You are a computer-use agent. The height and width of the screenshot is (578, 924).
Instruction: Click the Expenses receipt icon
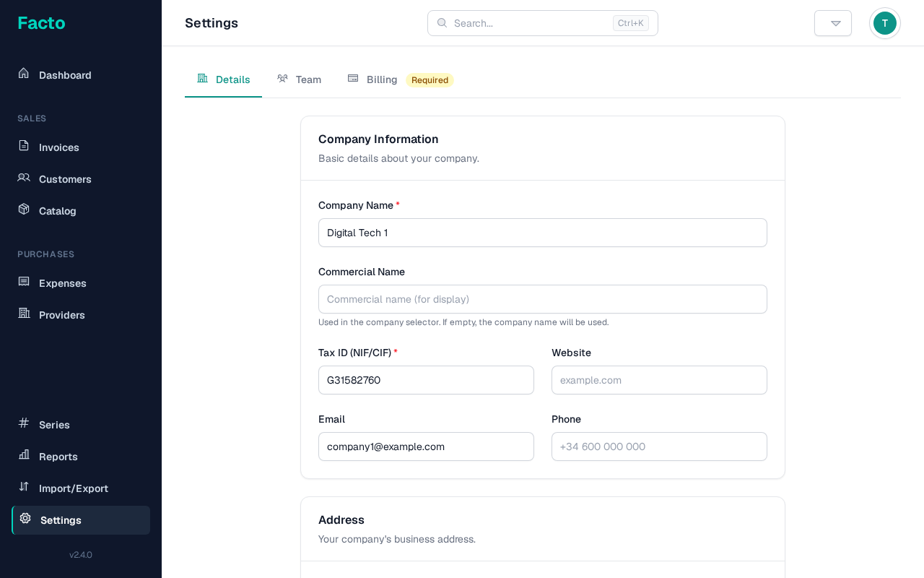tap(24, 282)
